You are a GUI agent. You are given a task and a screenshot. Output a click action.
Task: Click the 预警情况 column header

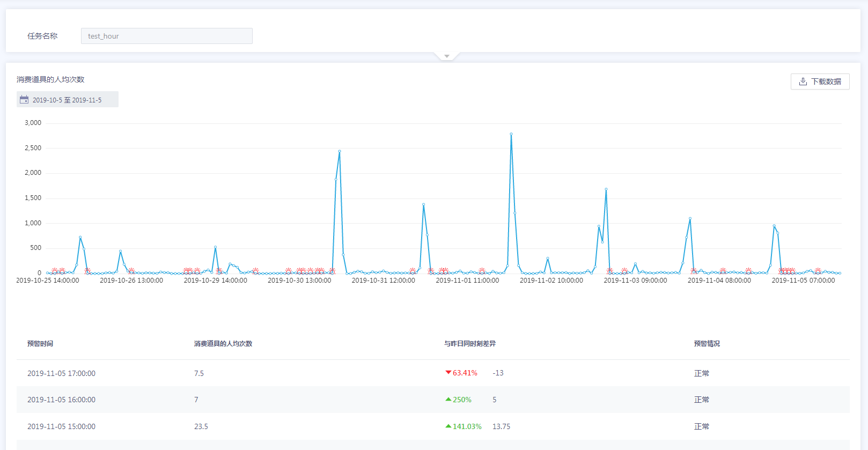coord(707,344)
